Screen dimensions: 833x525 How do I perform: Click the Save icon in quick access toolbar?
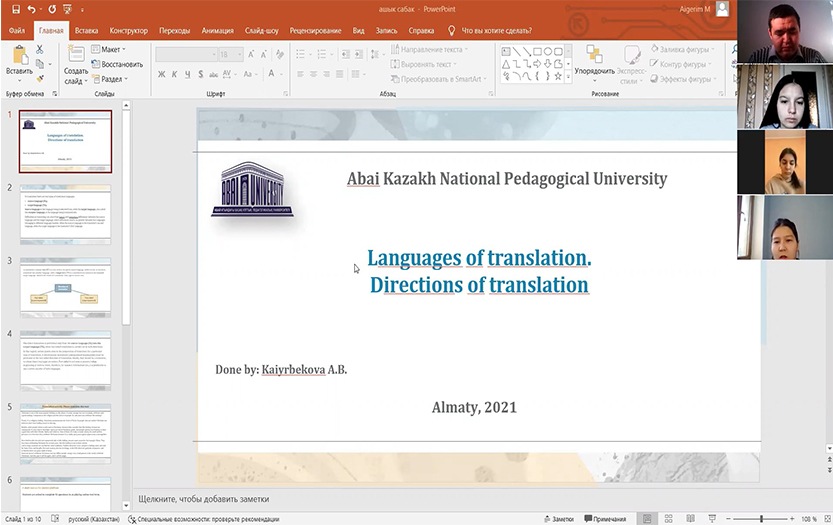pos(14,9)
